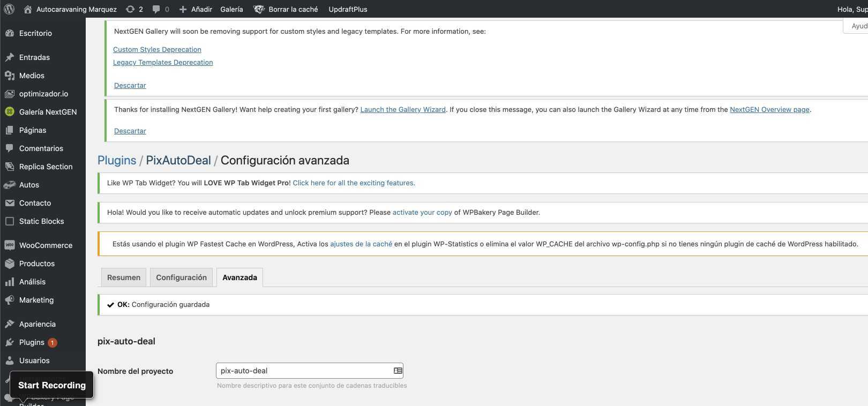Click the Nombre del proyecto text field
The width and height of the screenshot is (868, 406).
[303, 371]
